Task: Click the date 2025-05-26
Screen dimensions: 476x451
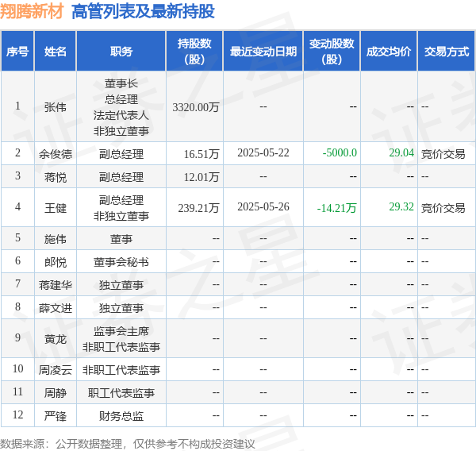Action: [x=263, y=207]
